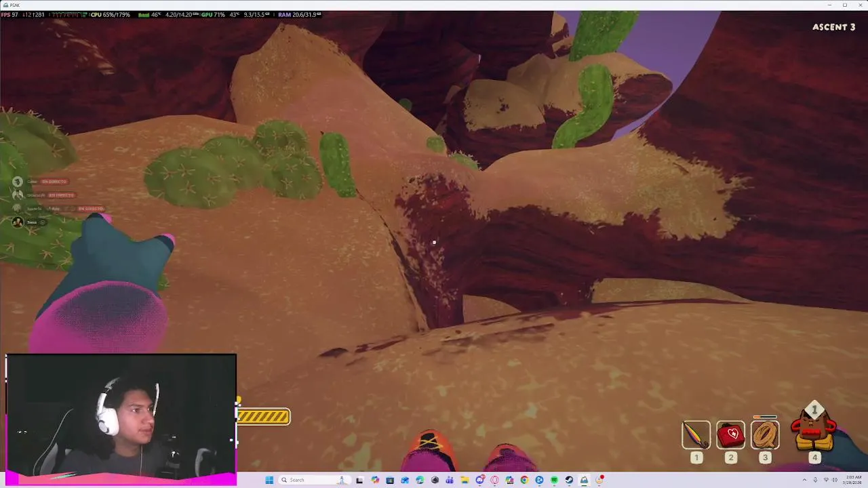Click the microphone icon in the system tray

click(x=815, y=480)
